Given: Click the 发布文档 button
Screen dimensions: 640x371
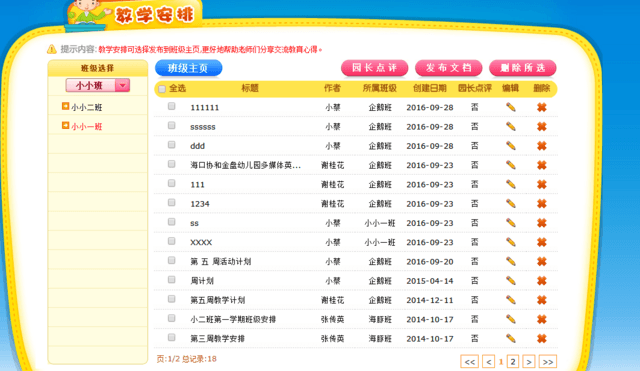Looking at the screenshot, I should pos(449,68).
